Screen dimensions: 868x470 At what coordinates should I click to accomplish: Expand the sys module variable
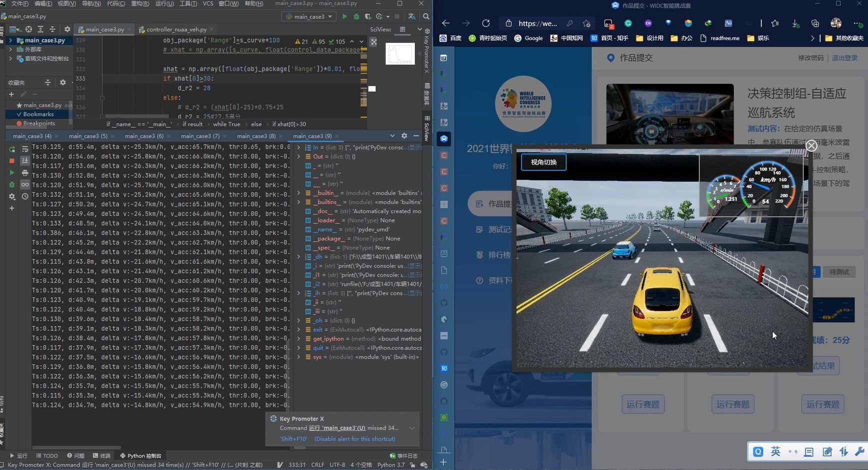click(299, 357)
